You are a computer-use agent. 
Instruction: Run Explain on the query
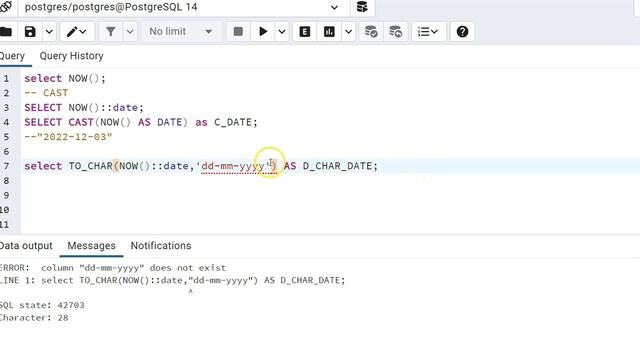point(304,32)
